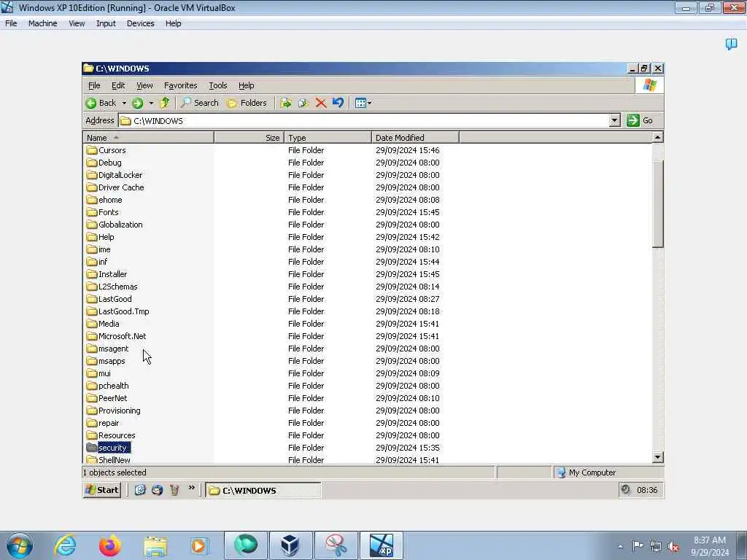Click the green Forward arrow button
Viewport: 747px width, 560px height.
(x=137, y=103)
